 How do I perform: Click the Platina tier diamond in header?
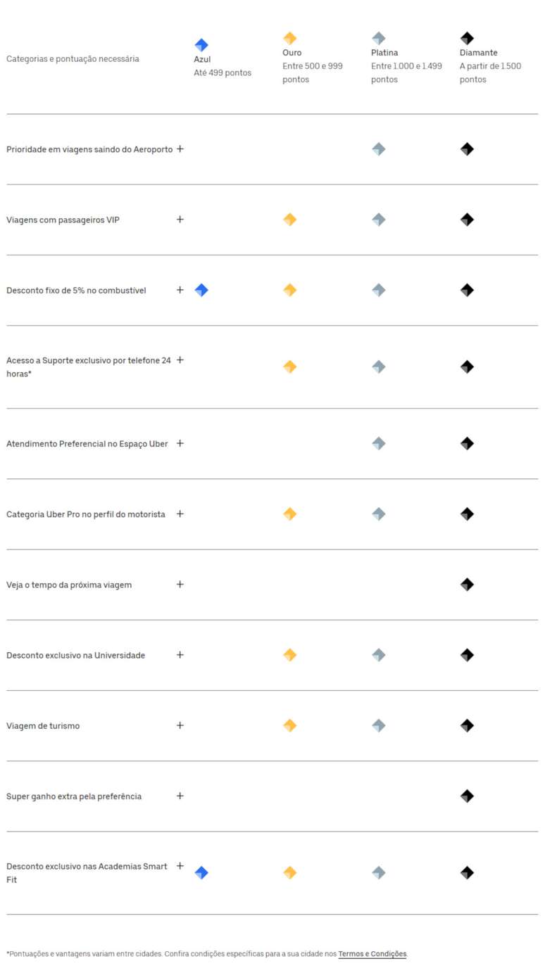378,39
